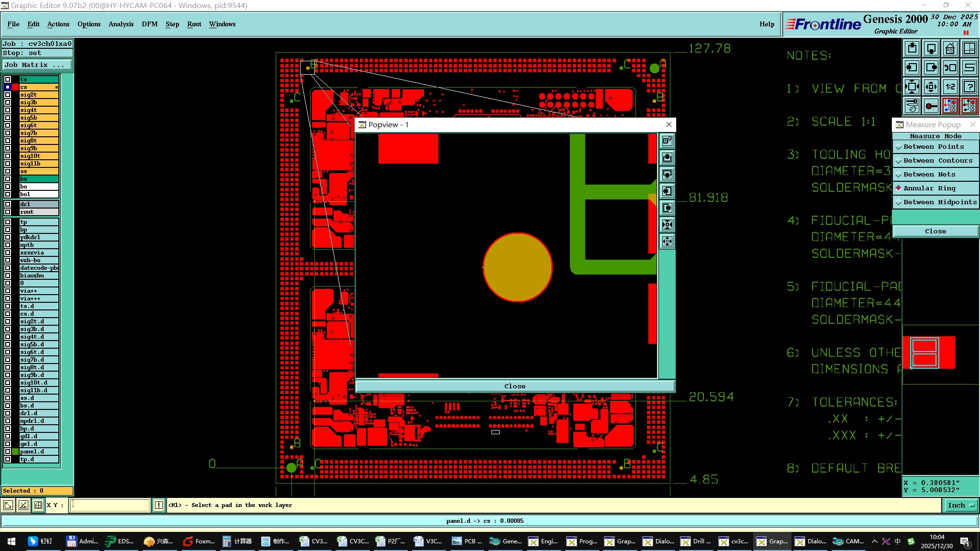Open the Job Matrix selector
This screenshot has height=551, width=980.
(x=37, y=65)
